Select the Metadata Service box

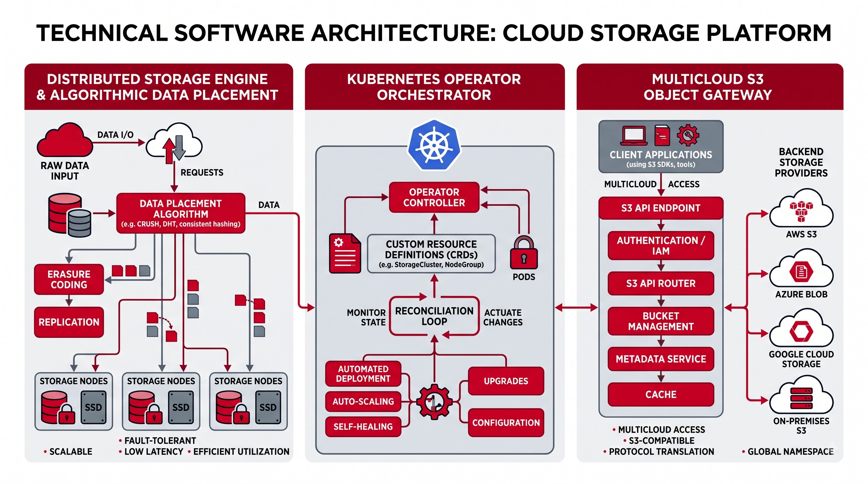tap(661, 359)
